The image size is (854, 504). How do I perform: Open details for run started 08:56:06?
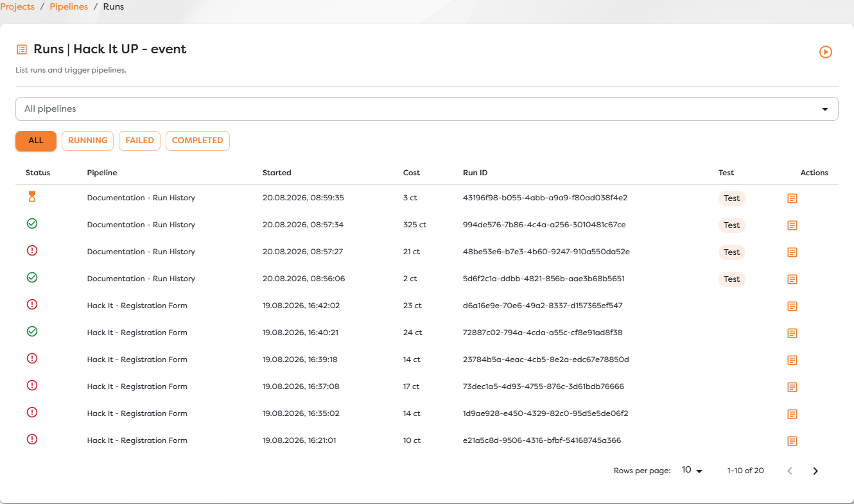pyautogui.click(x=792, y=279)
